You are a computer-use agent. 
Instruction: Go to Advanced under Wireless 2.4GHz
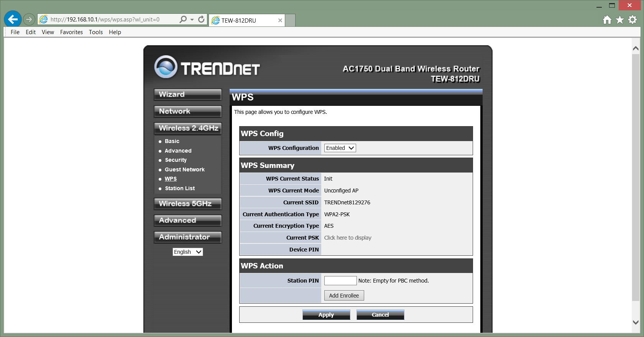178,151
